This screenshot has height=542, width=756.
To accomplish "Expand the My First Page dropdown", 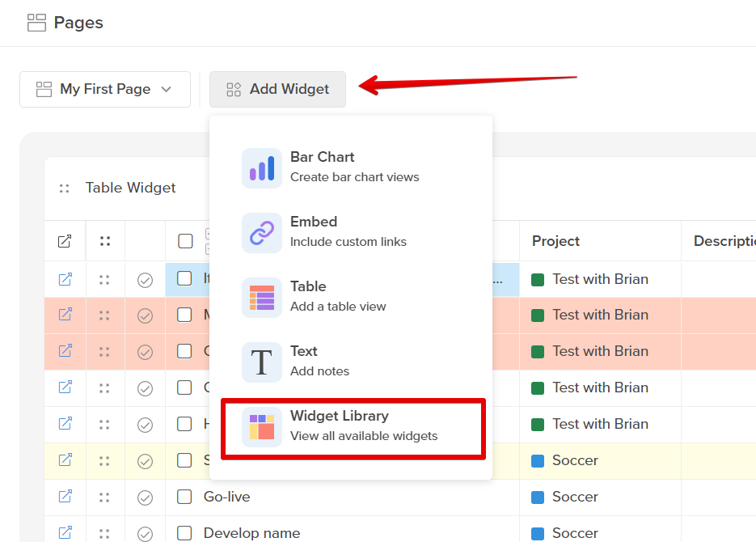I will click(166, 89).
